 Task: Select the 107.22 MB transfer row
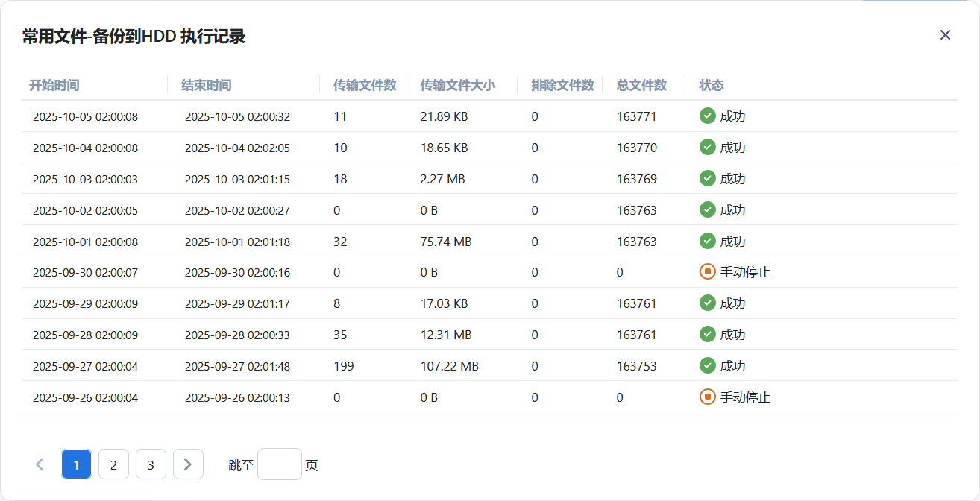tap(449, 366)
